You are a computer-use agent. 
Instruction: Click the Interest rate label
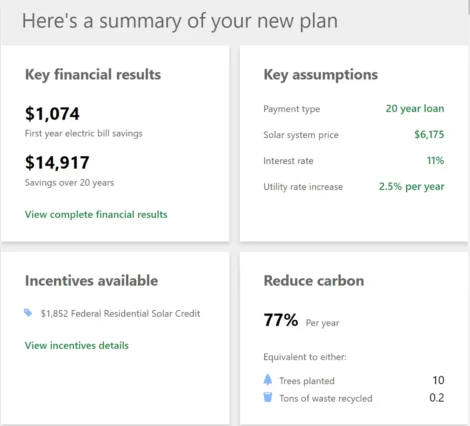[288, 161]
